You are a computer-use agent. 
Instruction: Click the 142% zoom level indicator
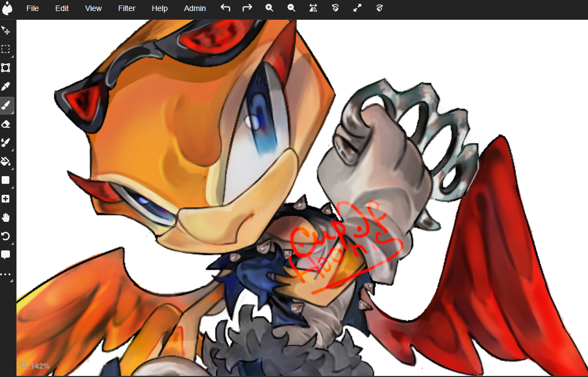35,366
